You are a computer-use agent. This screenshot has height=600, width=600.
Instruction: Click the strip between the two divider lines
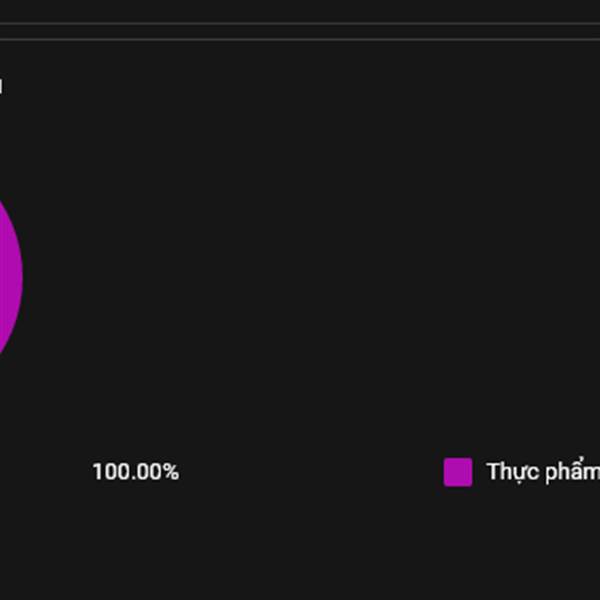pyautogui.click(x=300, y=31)
